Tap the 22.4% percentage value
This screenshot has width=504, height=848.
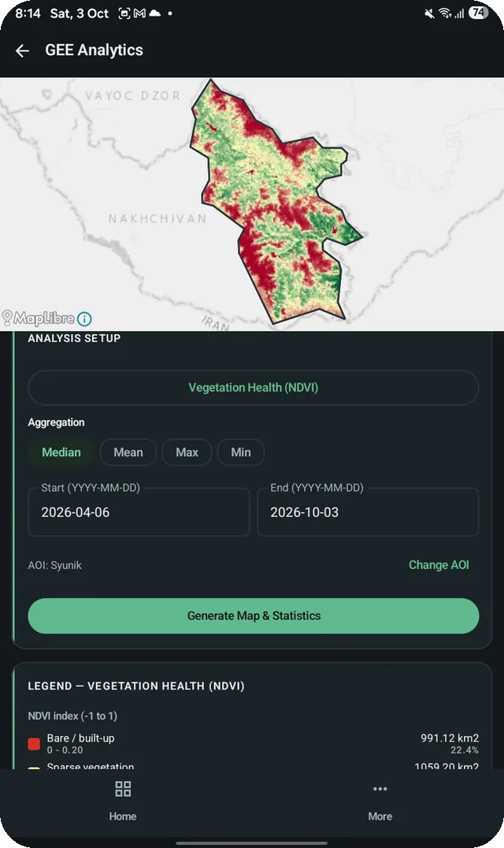click(465, 750)
